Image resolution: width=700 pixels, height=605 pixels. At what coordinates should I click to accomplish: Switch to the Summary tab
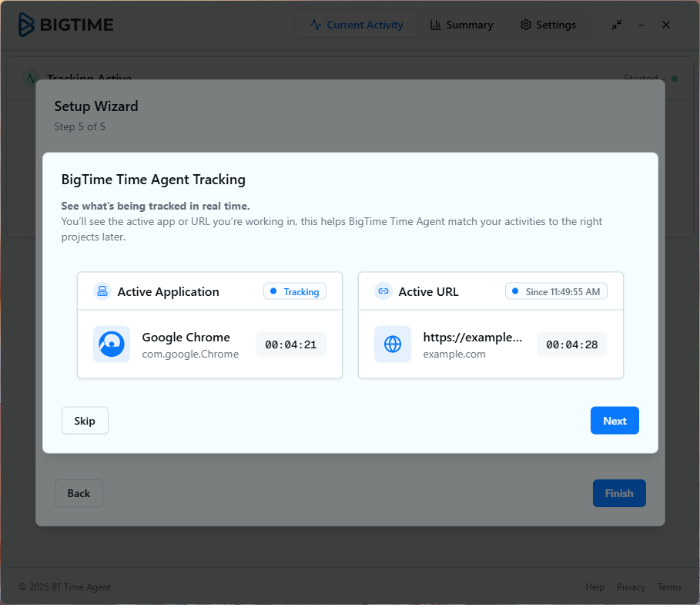pyautogui.click(x=461, y=25)
